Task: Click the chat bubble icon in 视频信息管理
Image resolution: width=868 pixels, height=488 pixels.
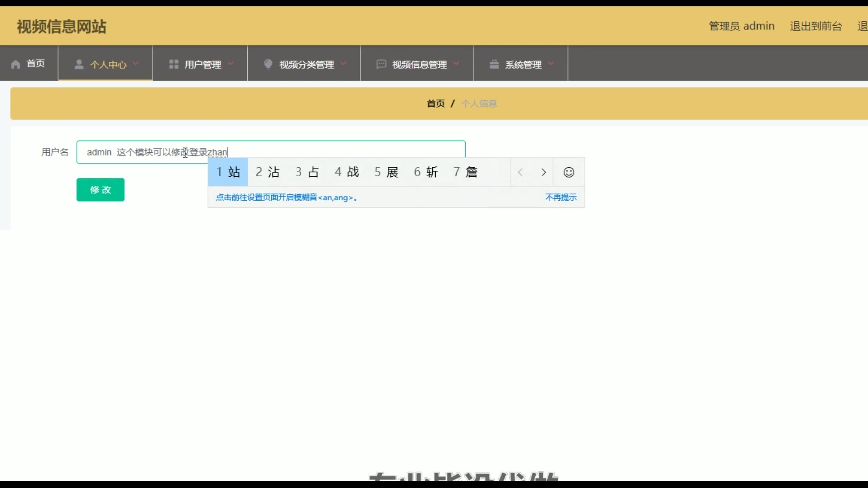Action: pyautogui.click(x=381, y=64)
